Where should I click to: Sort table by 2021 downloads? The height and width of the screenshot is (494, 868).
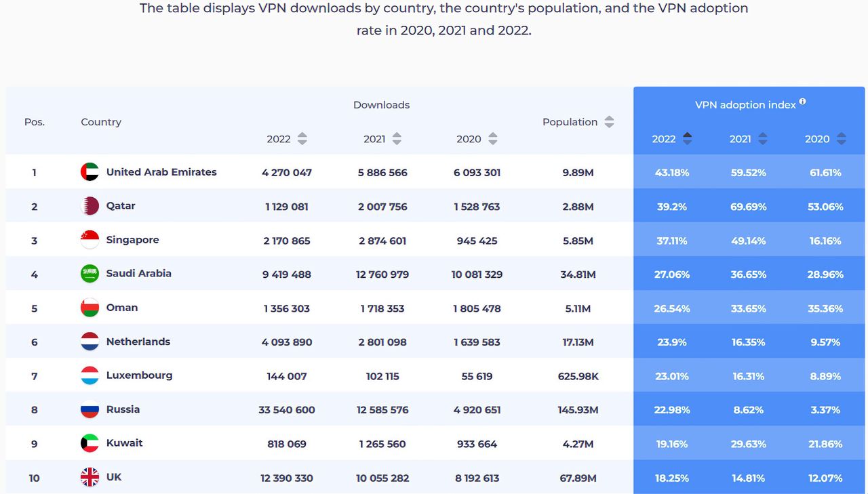(397, 139)
